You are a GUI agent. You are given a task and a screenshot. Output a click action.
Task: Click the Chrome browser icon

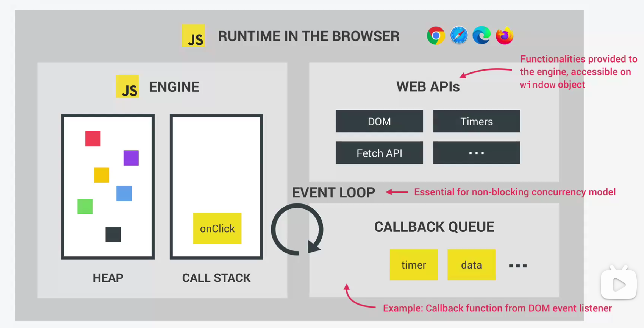coord(436,35)
